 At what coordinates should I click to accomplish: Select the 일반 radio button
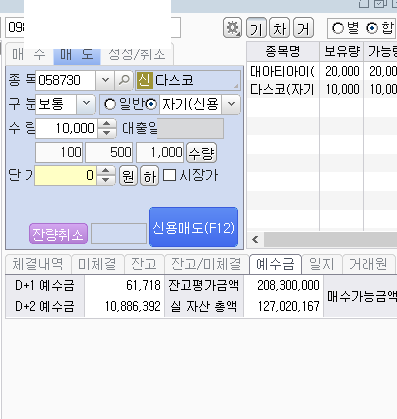110,105
